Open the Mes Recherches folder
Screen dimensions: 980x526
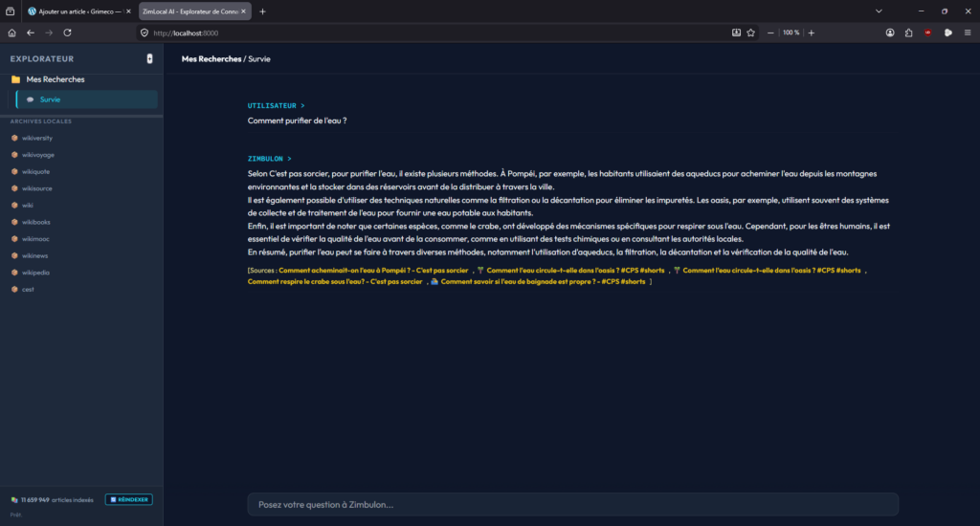click(x=55, y=79)
